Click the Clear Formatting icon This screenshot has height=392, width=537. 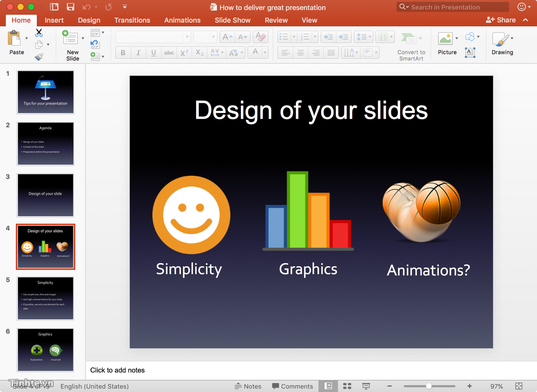point(260,37)
